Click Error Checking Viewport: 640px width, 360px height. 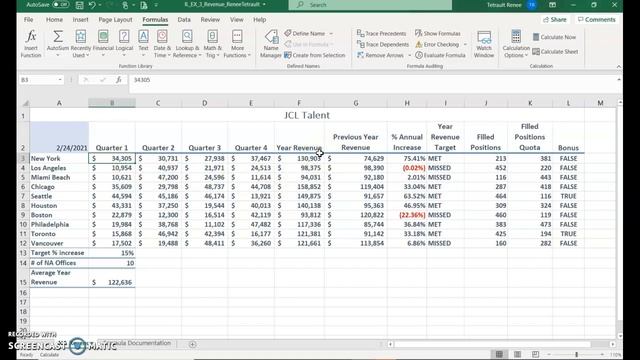point(437,44)
